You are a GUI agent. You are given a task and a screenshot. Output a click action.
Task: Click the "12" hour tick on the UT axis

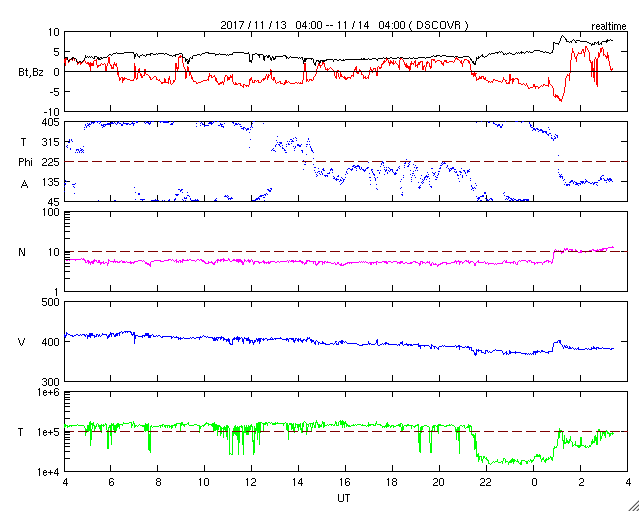(251, 482)
